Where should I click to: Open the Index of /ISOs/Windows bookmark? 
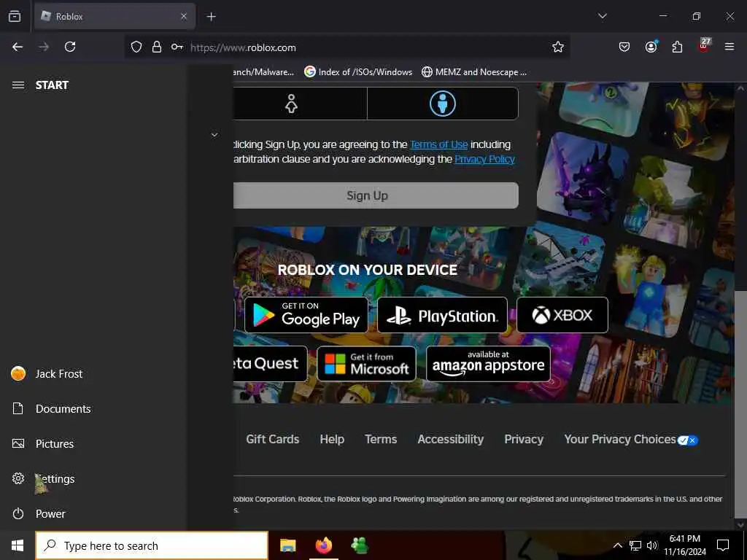(x=358, y=72)
